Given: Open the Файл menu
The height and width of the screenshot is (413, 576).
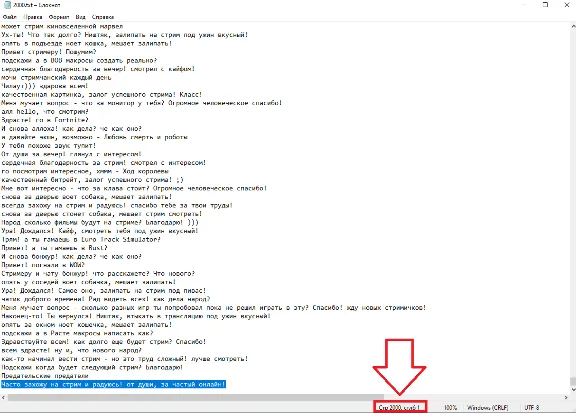Looking at the screenshot, I should [10, 17].
